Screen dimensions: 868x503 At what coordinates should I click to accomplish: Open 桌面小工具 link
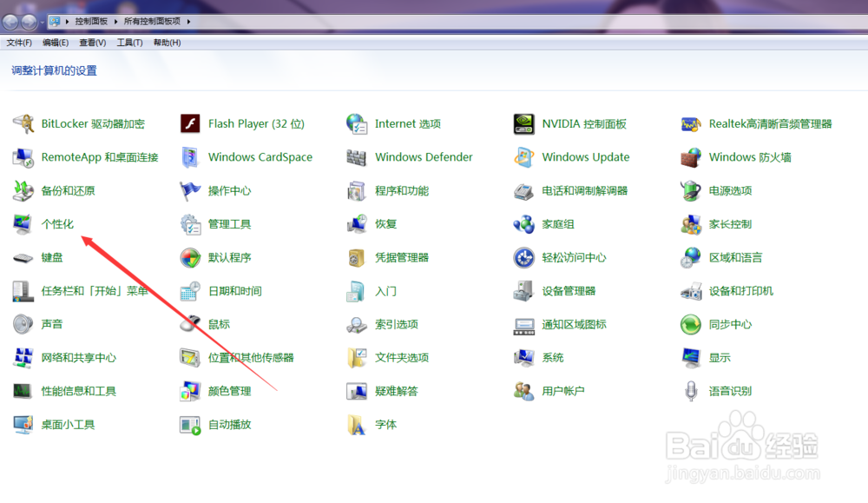click(x=68, y=424)
